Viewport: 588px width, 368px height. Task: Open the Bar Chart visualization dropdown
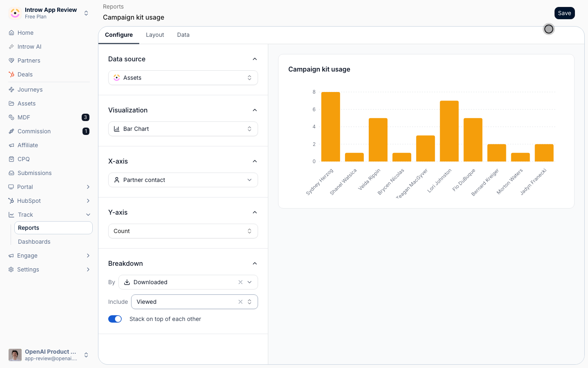(183, 129)
